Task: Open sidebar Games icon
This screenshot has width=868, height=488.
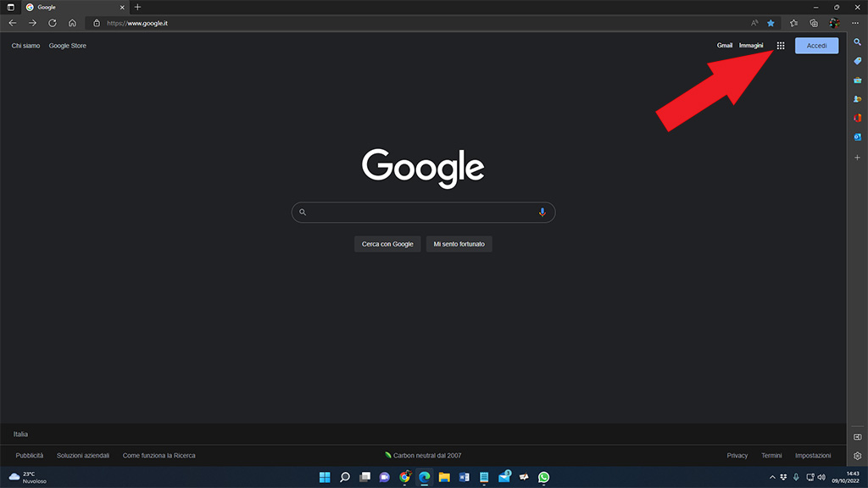Action: pos(858,99)
